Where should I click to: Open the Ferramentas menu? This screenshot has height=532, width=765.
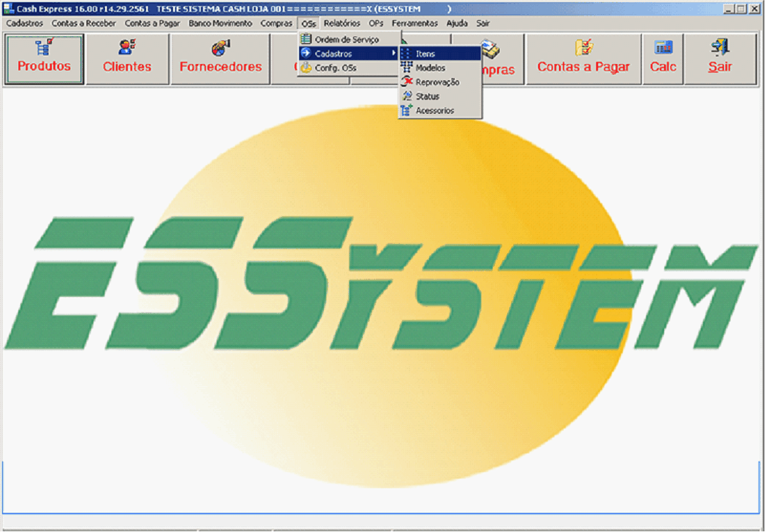(415, 23)
